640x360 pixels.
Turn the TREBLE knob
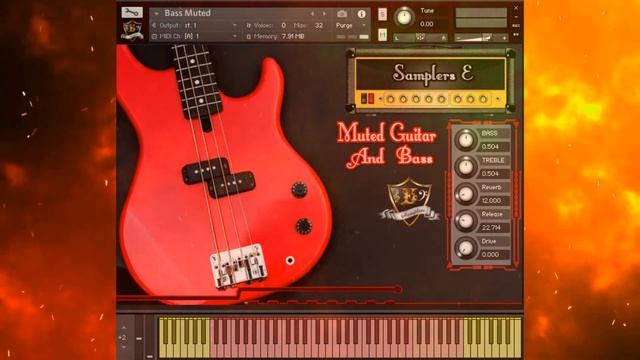coord(465,167)
